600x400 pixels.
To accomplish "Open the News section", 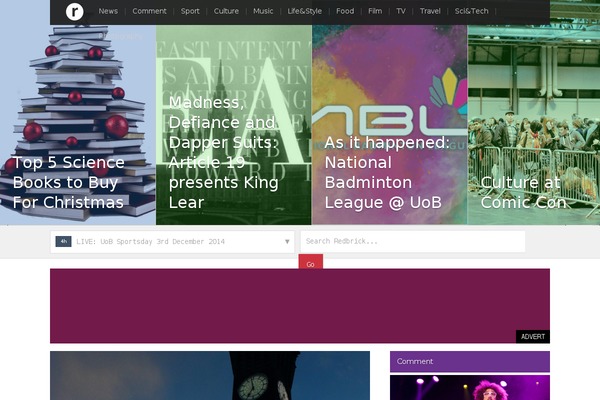I will coord(108,11).
